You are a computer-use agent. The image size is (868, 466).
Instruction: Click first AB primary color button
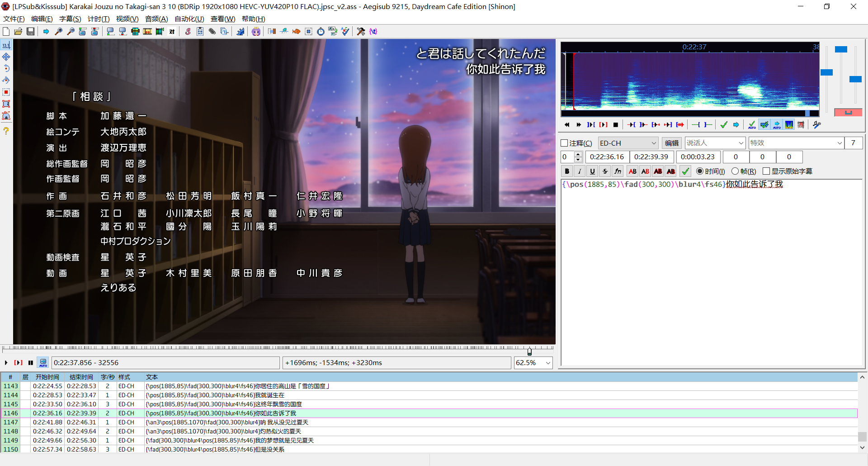(632, 171)
